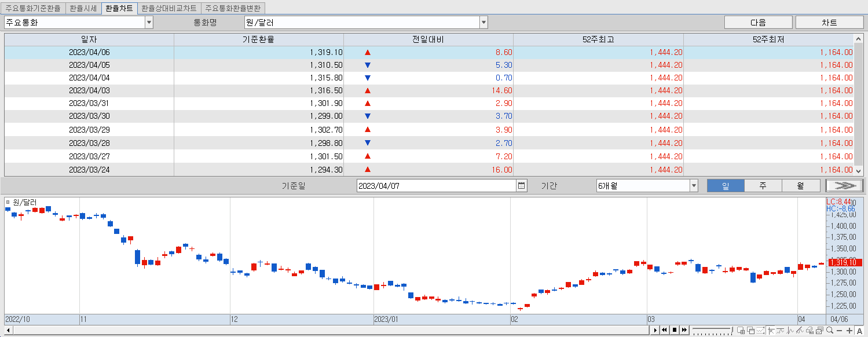Switch to the 환율차트 tab
Viewport: 868px width, 337px height.
tap(119, 9)
